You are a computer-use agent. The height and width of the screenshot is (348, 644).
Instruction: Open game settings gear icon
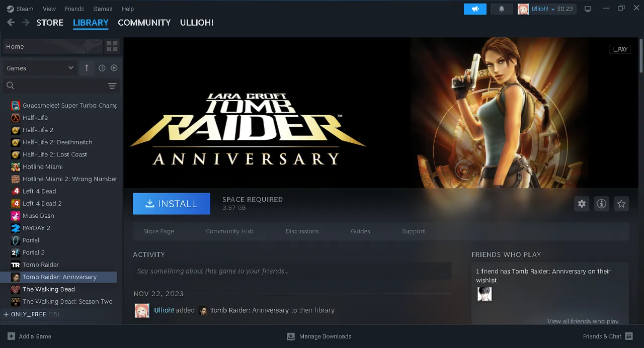pyautogui.click(x=582, y=204)
